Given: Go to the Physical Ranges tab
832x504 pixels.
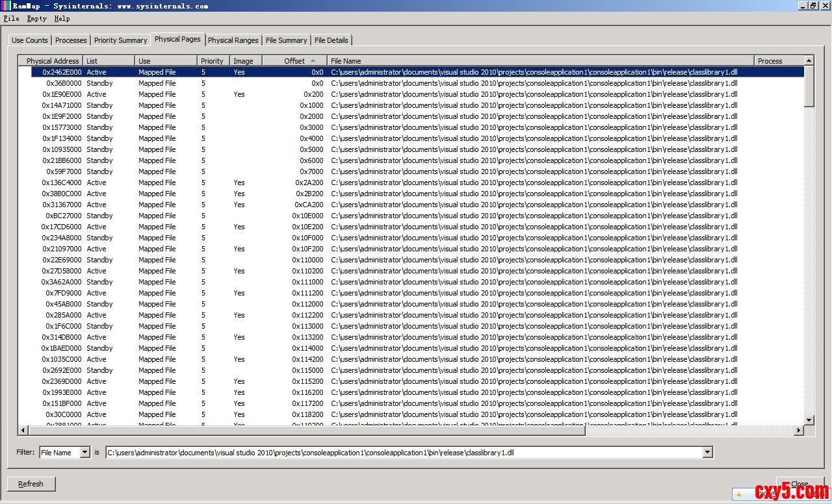Looking at the screenshot, I should (x=233, y=40).
